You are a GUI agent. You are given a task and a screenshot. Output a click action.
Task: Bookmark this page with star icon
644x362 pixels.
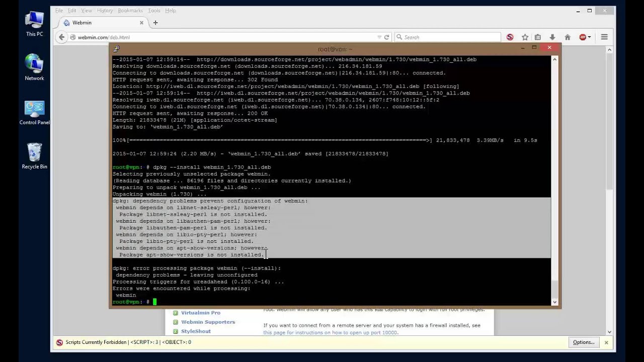click(525, 37)
